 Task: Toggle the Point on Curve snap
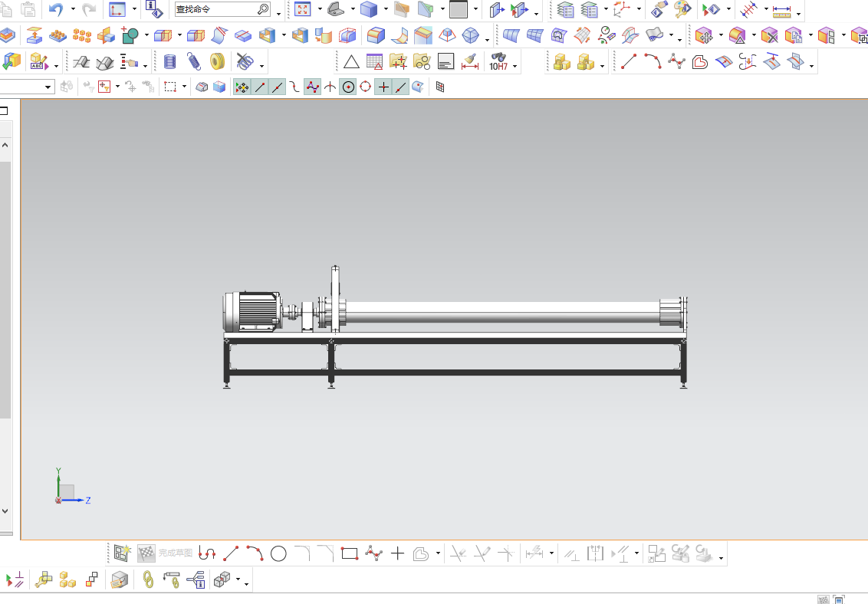(401, 87)
